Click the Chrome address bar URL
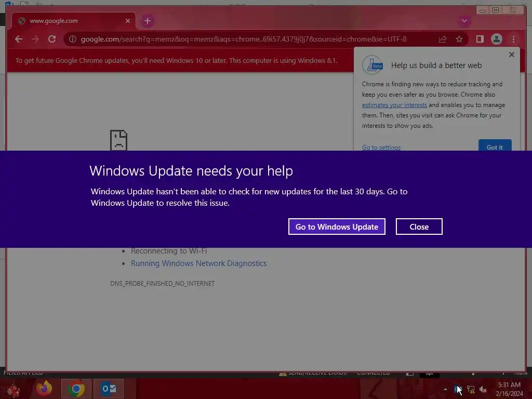 coord(243,39)
